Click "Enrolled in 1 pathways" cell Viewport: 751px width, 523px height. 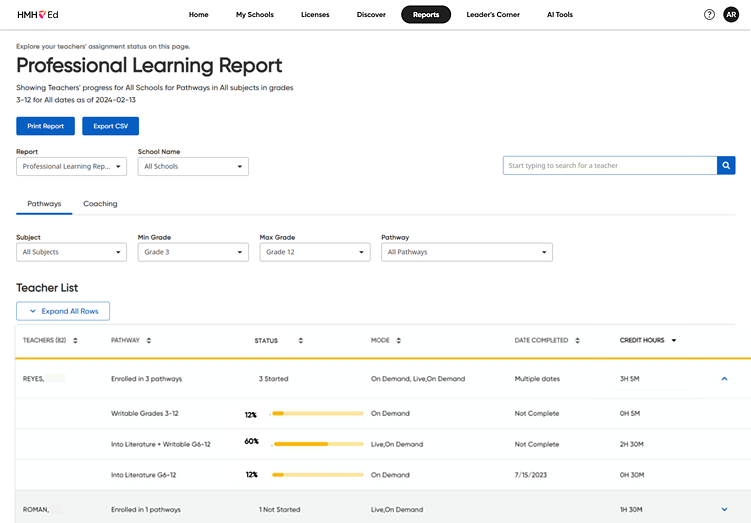point(146,510)
